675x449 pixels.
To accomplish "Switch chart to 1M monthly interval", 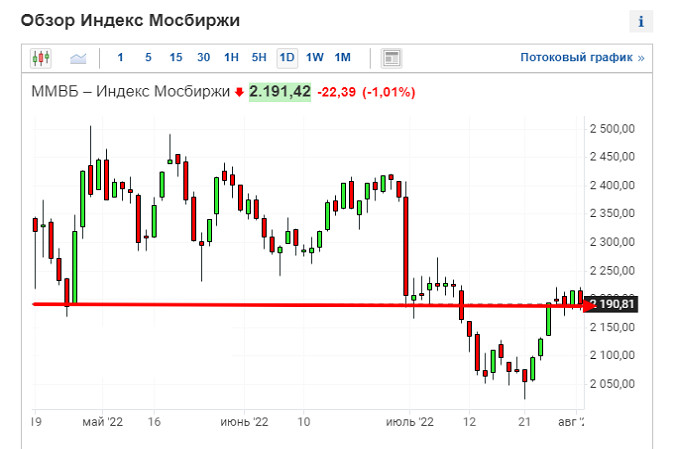I will pyautogui.click(x=343, y=58).
